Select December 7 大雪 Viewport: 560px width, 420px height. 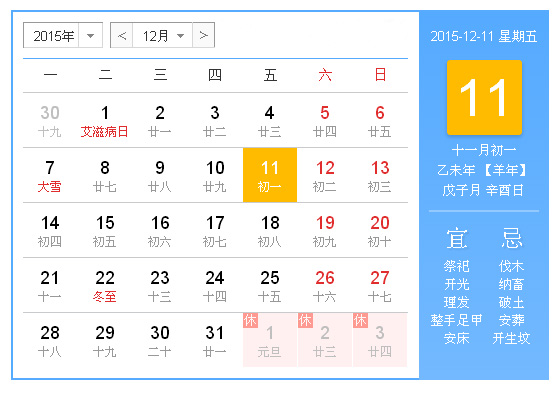click(x=50, y=176)
